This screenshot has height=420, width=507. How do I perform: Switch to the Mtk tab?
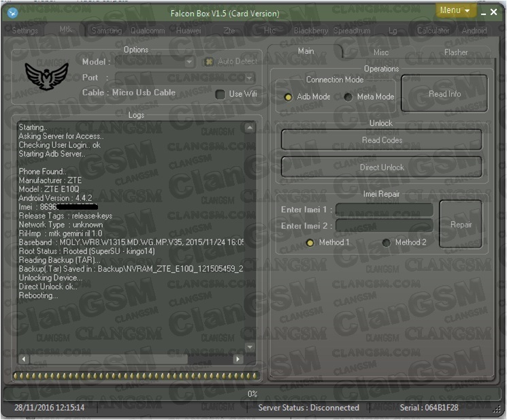(x=65, y=29)
